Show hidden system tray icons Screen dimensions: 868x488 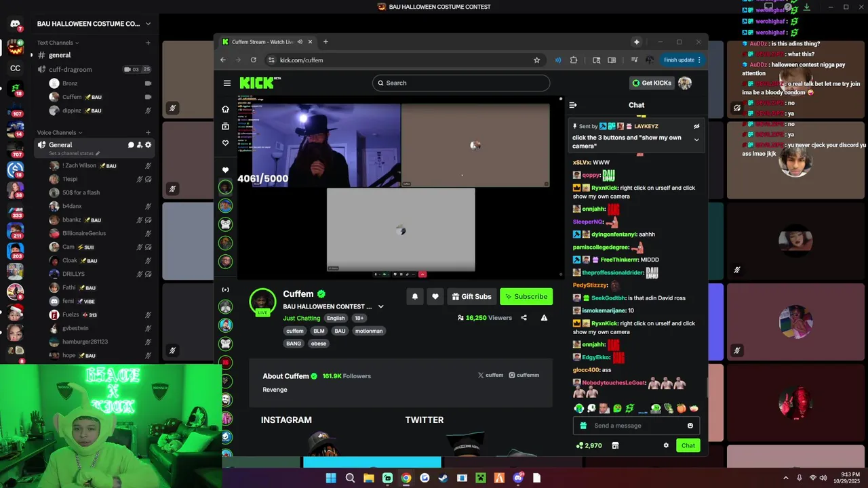(786, 478)
